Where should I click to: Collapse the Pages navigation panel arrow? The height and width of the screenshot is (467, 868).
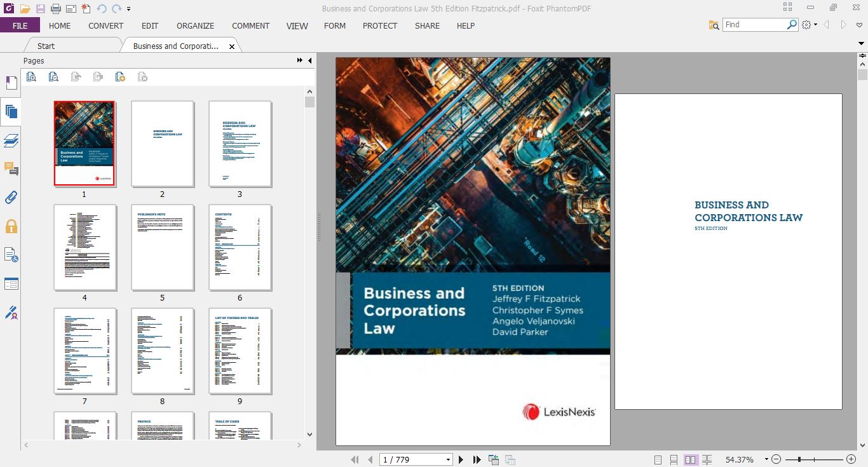click(309, 60)
